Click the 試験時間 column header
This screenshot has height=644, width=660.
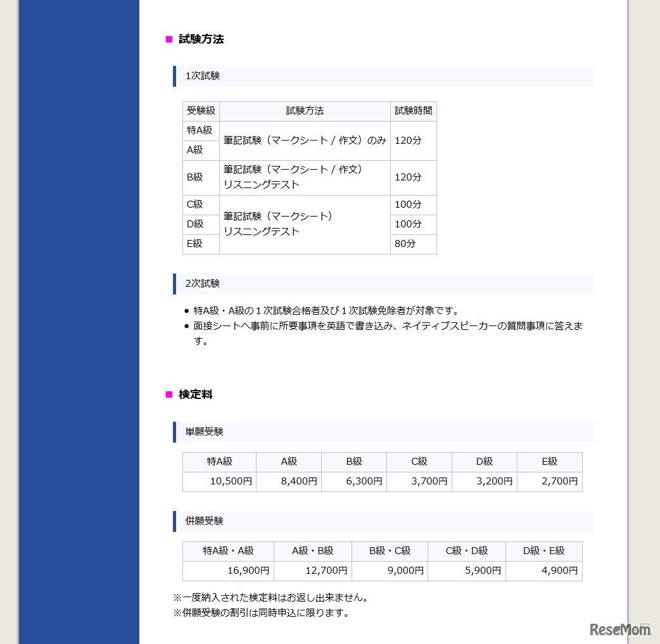point(413,111)
